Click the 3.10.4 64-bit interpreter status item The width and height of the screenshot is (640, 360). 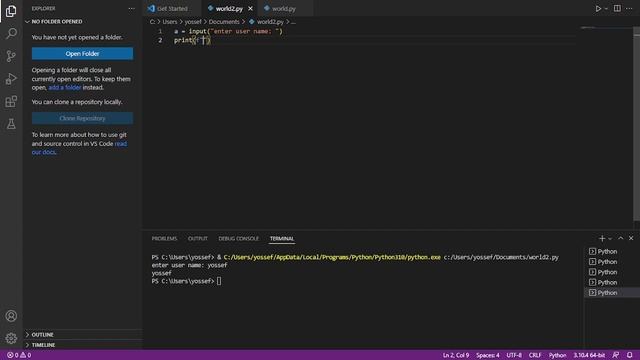[x=589, y=355]
